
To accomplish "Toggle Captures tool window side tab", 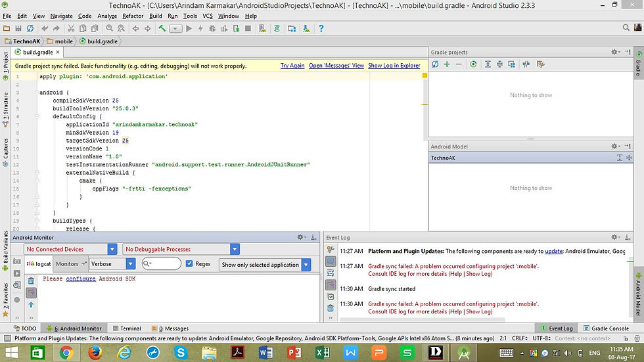I will pyautogui.click(x=5, y=152).
